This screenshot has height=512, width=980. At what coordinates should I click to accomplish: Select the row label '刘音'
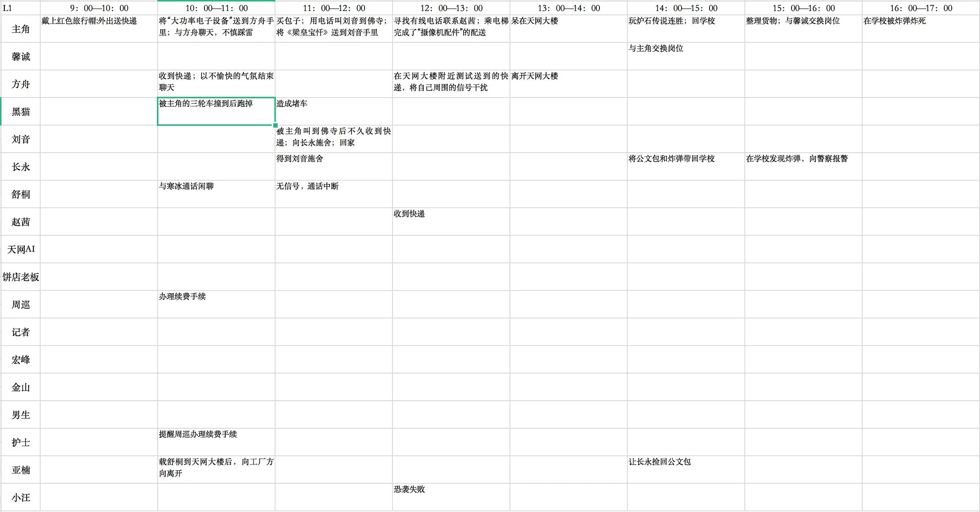coord(21,139)
